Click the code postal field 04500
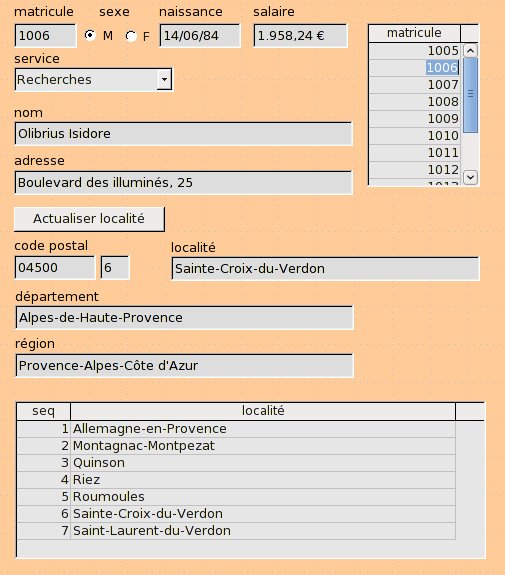 [55, 268]
